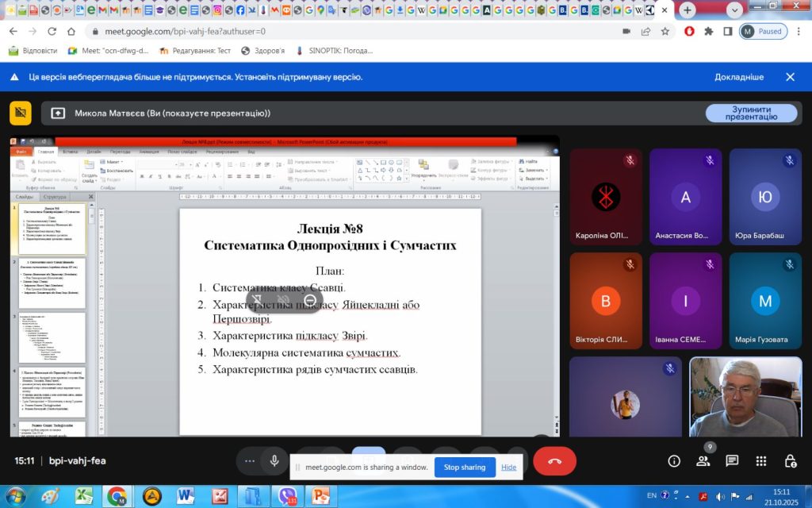Image resolution: width=812 pixels, height=508 pixels.
Task: Toggle the microphone in the call bar
Action: (274, 461)
